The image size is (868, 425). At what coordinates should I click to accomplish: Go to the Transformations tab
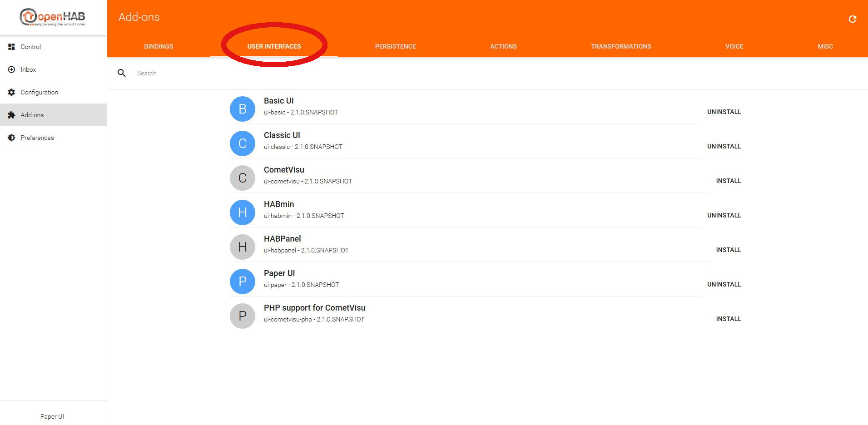(x=621, y=46)
